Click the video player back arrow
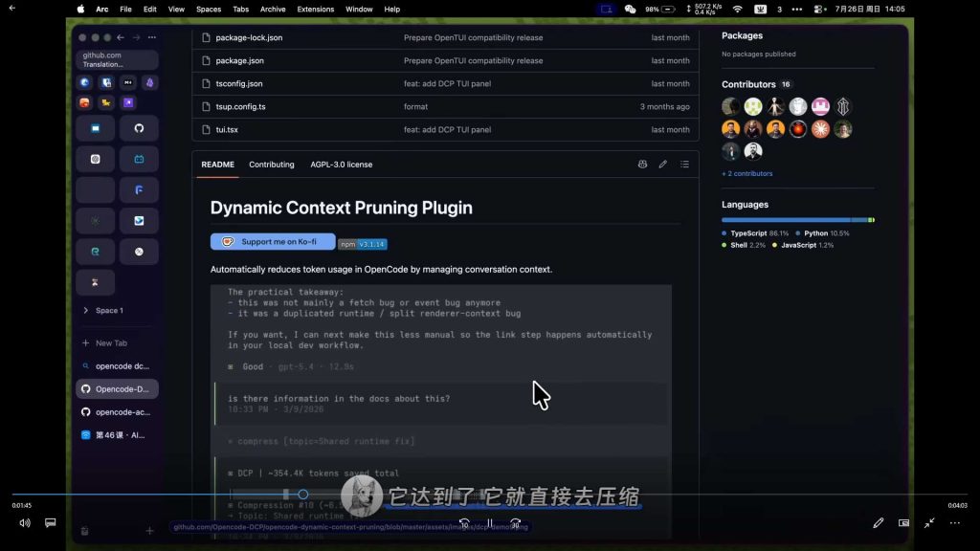This screenshot has height=551, width=980. tap(11, 8)
